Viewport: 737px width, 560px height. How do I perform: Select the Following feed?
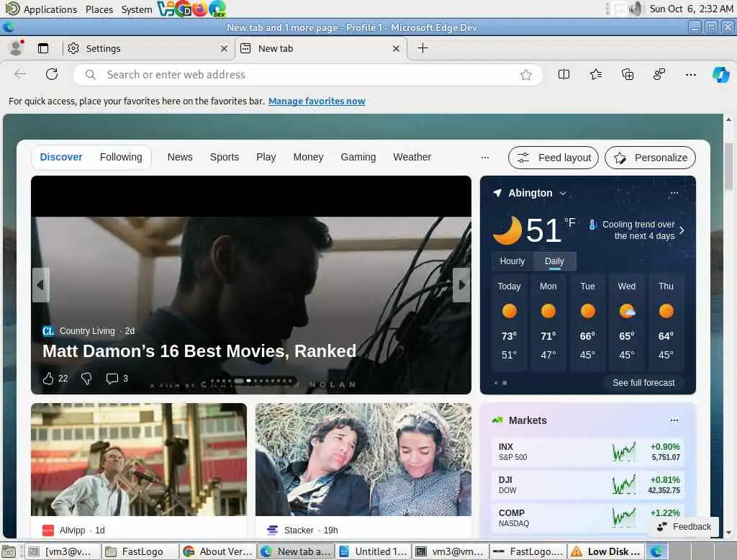[x=121, y=157]
